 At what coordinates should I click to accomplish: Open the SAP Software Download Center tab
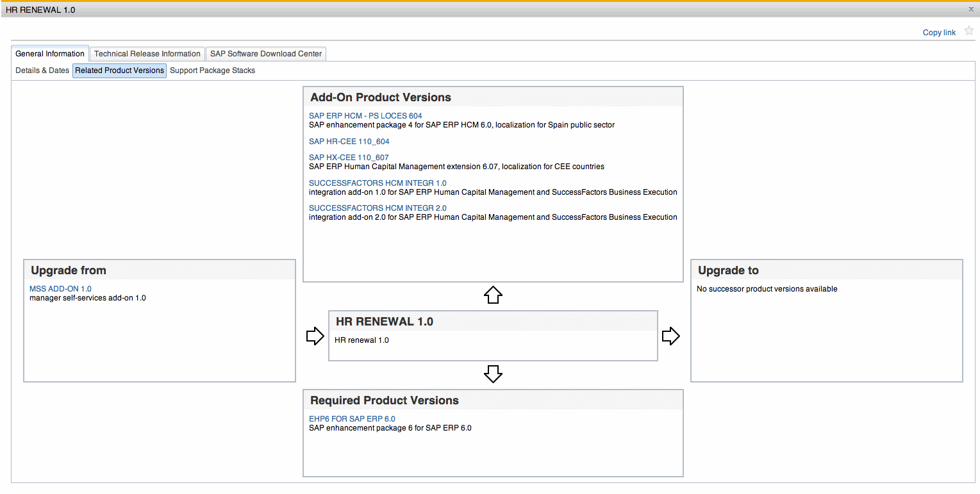click(266, 54)
